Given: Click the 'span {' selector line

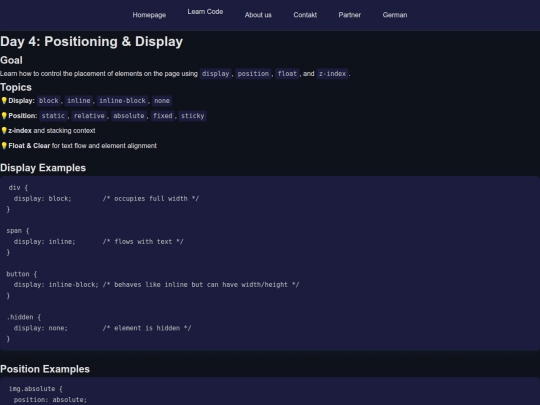Looking at the screenshot, I should [x=18, y=231].
